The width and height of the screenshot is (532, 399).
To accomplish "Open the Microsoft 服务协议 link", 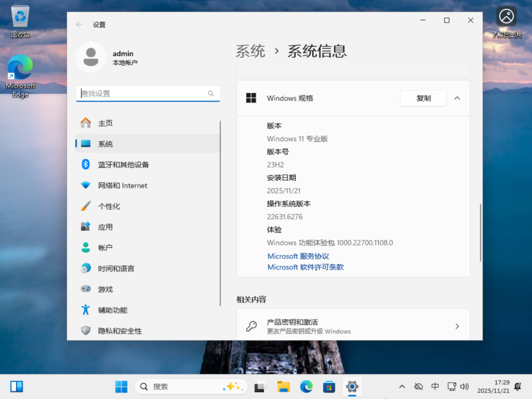I will point(298,256).
